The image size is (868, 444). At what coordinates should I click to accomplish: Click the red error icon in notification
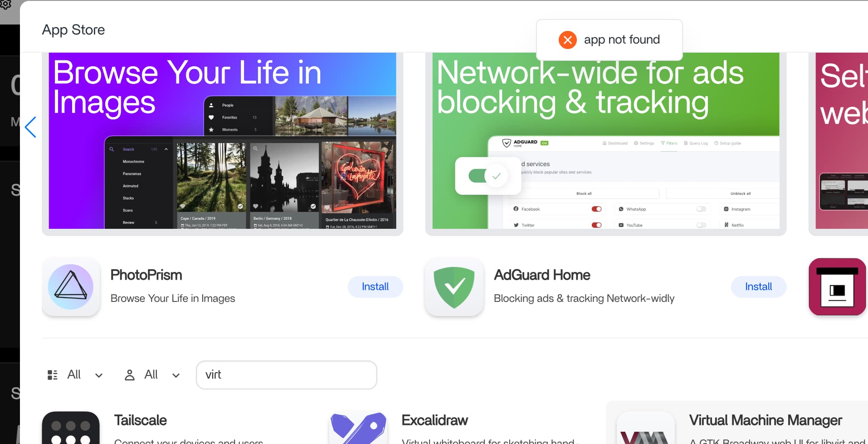point(567,40)
